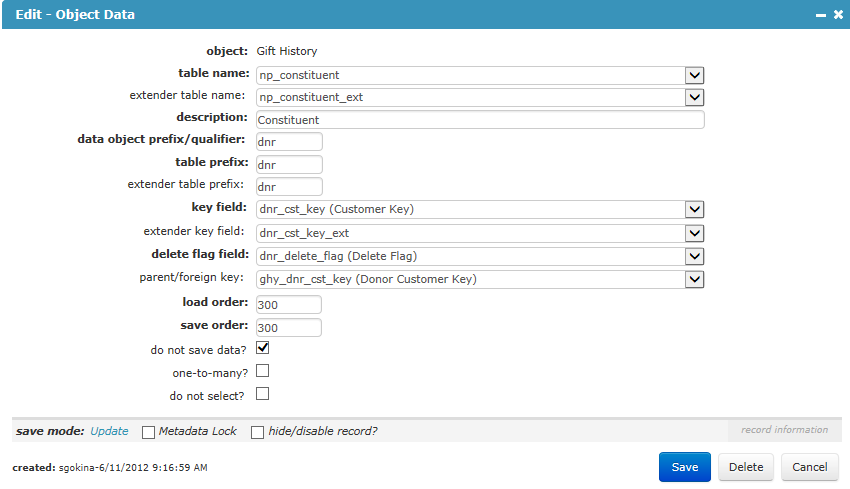Uncheck the do not save data checkbox
Screen dimensions: 850x489
pyautogui.click(x=262, y=348)
